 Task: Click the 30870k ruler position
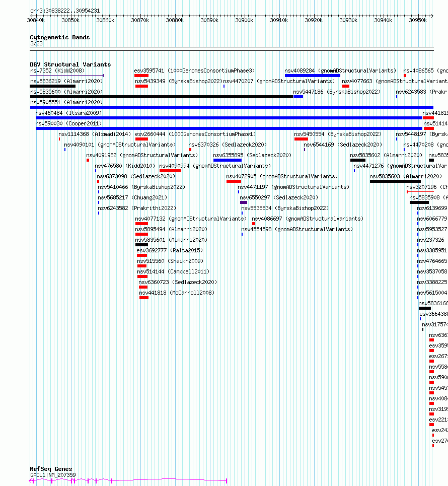(140, 20)
